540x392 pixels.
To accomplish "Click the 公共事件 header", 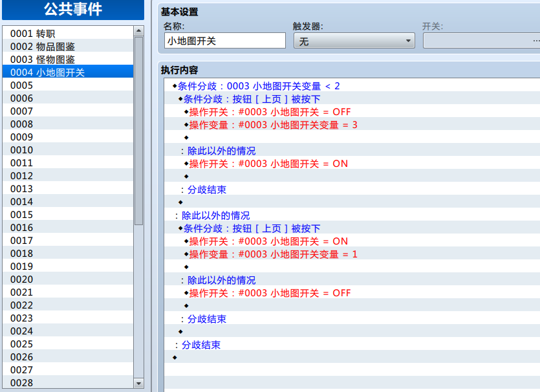I will (x=73, y=9).
